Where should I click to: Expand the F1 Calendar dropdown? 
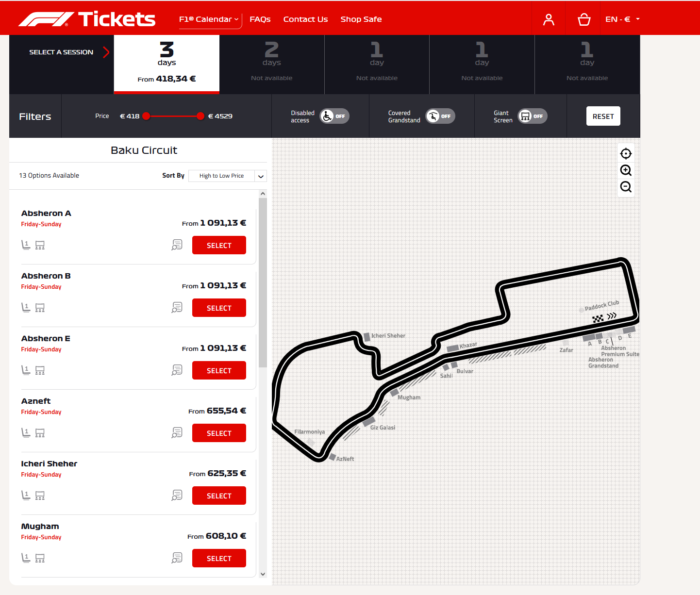pos(209,19)
